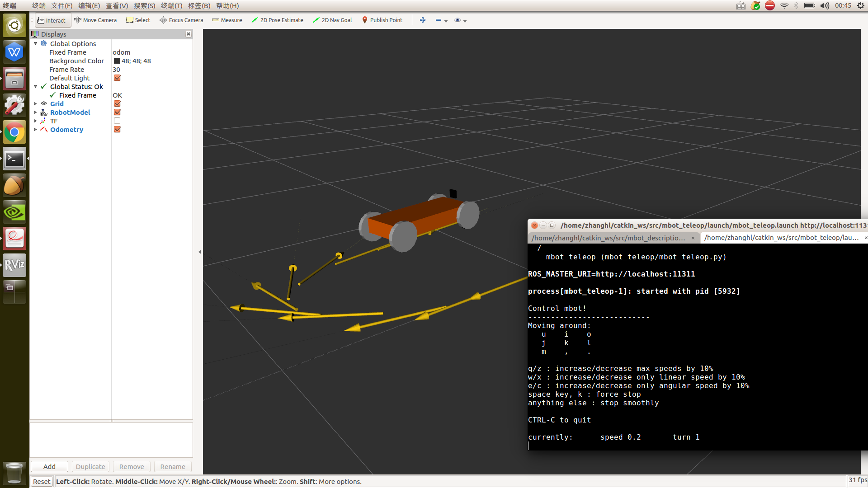Screen dimensions: 868x488
Task: Pick the 2D Pose Estimate tool
Action: coord(277,20)
